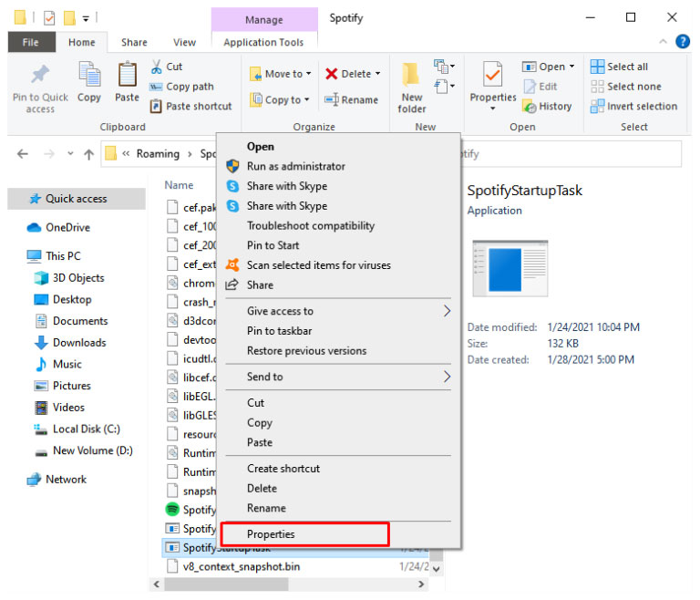This screenshot has height=600, width=700.
Task: Switch to the View ribbon tab
Action: [184, 42]
